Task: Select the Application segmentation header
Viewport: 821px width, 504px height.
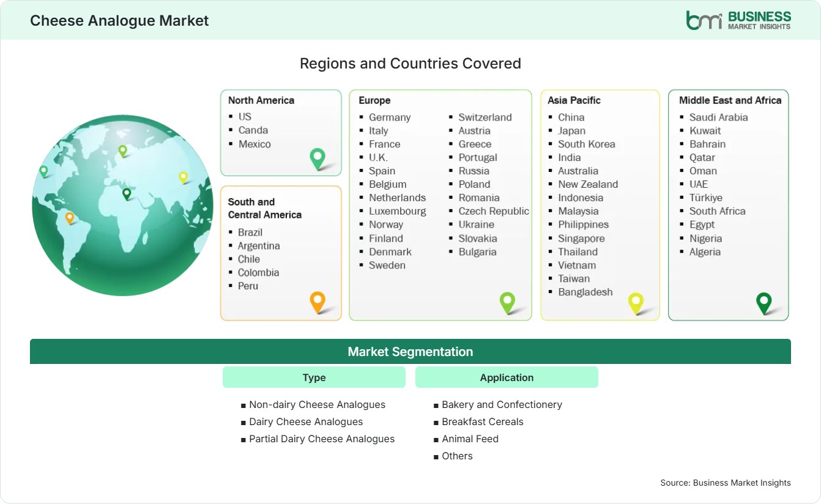Action: (x=507, y=377)
